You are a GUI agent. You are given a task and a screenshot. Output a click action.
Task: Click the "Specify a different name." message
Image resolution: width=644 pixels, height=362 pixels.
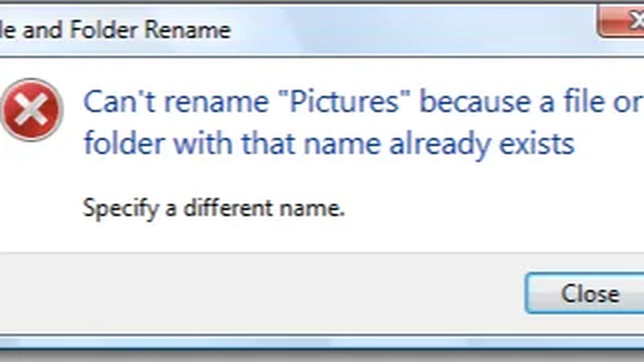[x=214, y=208]
